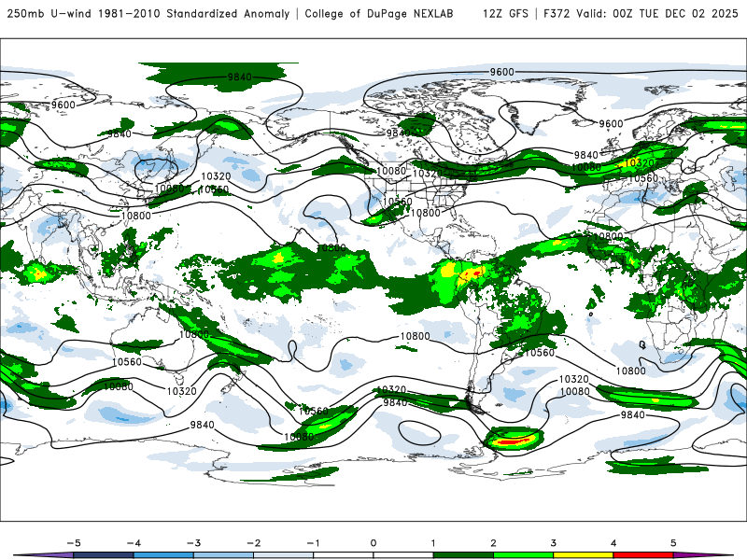This screenshot has height=560, width=747.
Task: Click the '0' colorbar label
Action: 373,543
